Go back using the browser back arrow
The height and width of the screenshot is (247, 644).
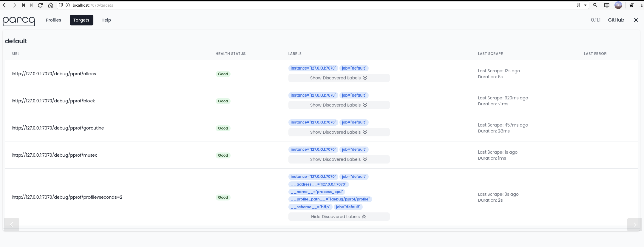point(4,5)
